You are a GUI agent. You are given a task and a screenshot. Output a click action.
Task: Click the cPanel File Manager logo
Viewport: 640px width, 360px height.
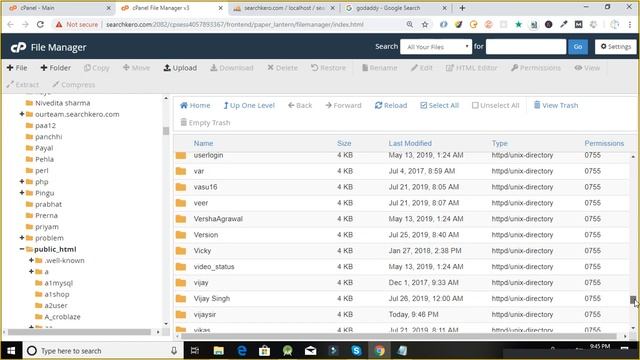tap(48, 47)
